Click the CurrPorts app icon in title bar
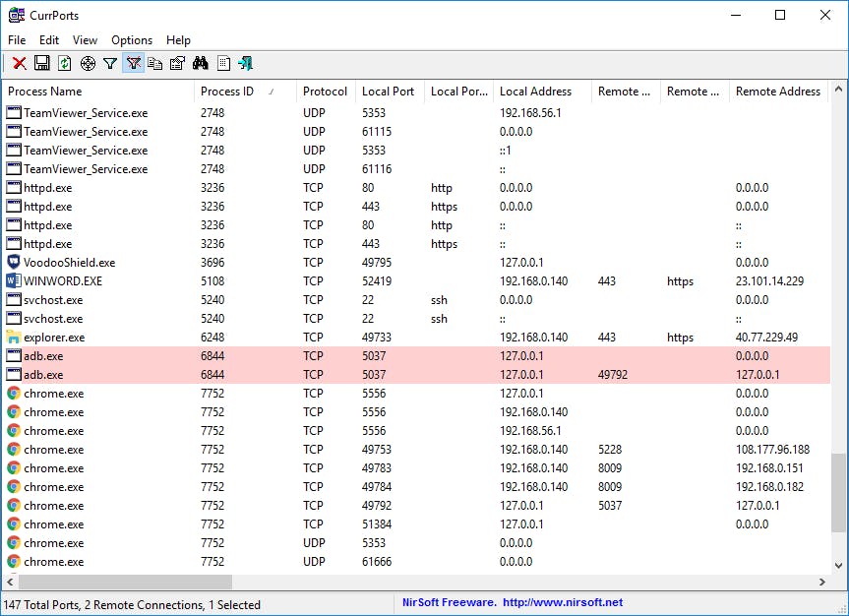Image resolution: width=849 pixels, height=616 pixels. pyautogui.click(x=17, y=15)
